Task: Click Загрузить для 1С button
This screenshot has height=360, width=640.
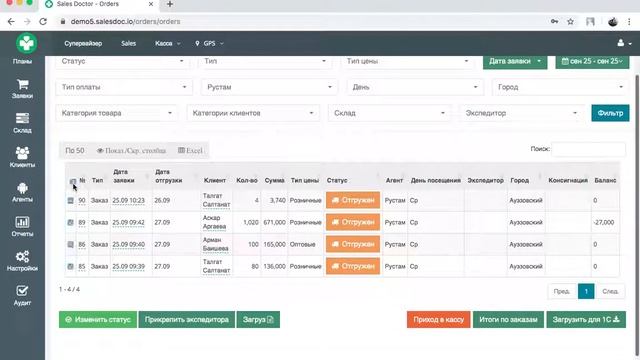Action: point(586,320)
